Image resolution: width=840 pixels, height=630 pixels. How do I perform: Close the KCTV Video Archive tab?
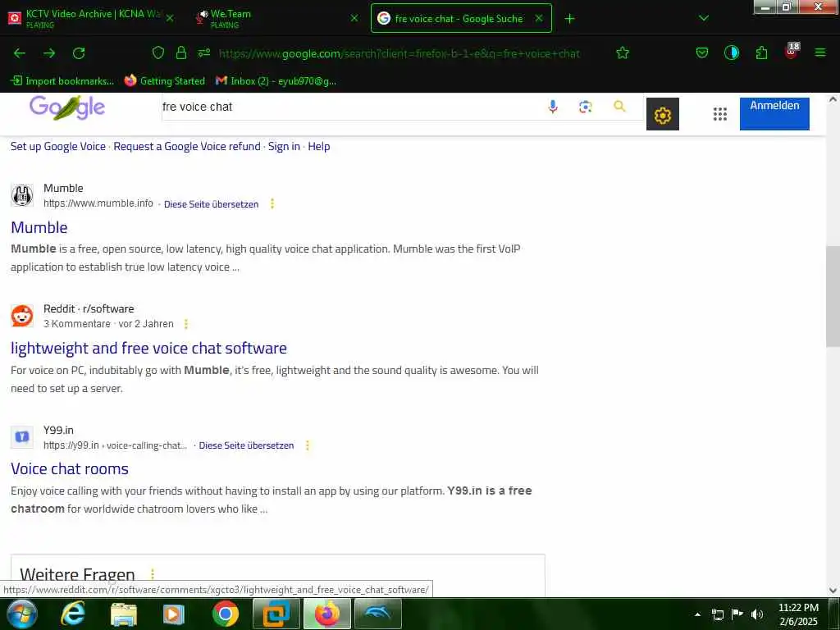coord(170,18)
